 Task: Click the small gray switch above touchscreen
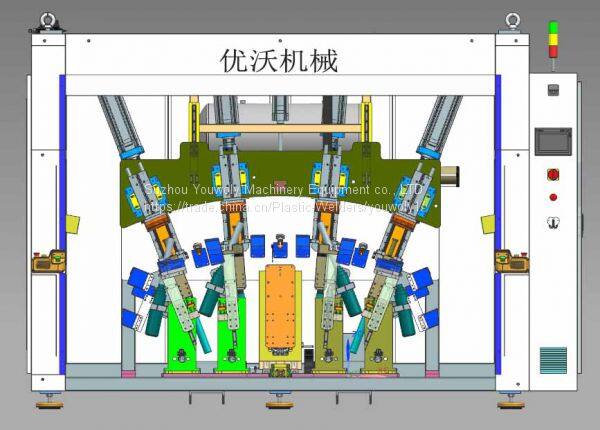click(552, 92)
